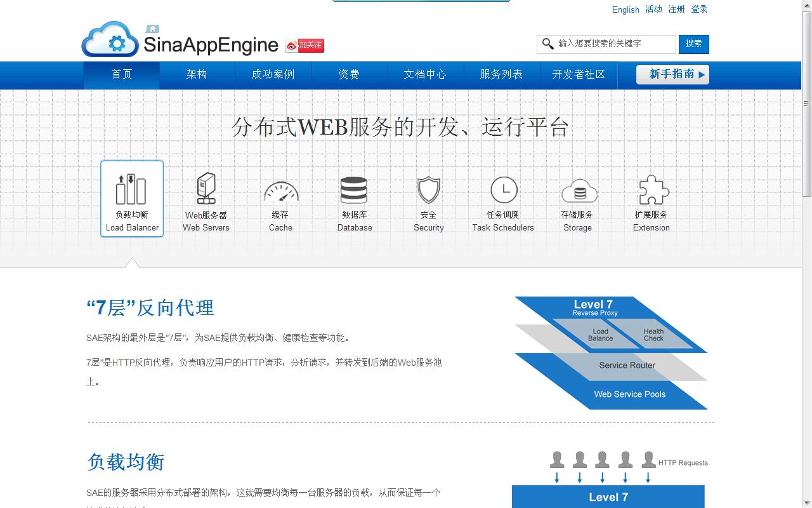
Task: Click the 新手指南 guide button
Action: (x=672, y=74)
